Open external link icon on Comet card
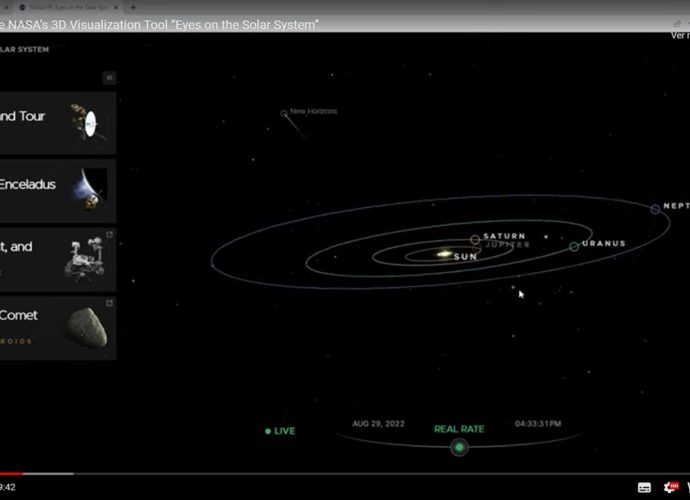Screen dimensions: 690x500 tap(110, 303)
